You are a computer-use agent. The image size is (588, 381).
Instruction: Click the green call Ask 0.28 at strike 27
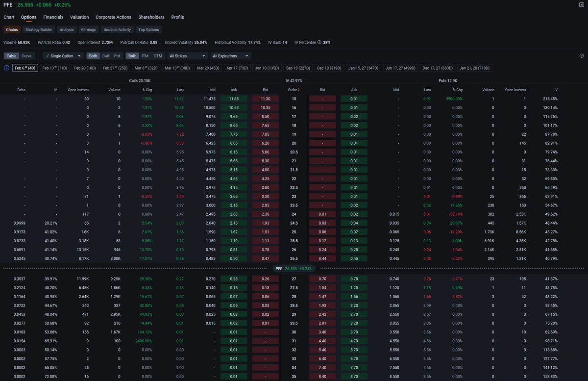[234, 279]
